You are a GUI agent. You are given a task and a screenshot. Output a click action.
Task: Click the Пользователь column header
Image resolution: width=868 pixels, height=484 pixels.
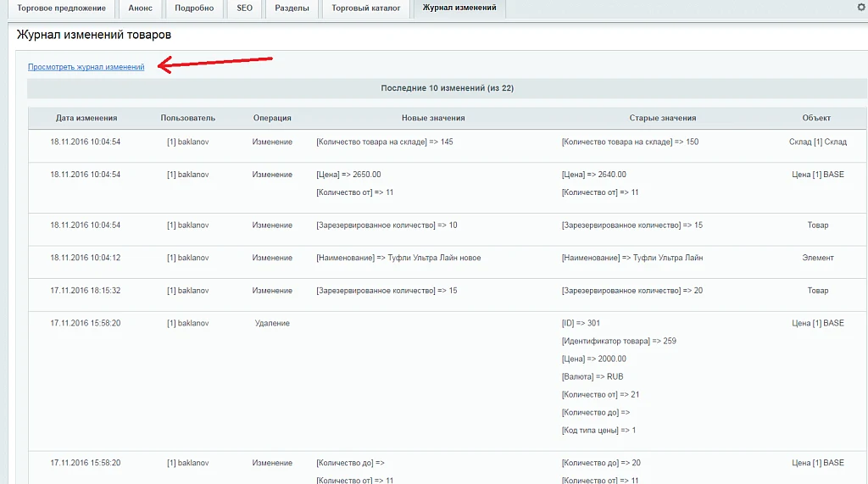(187, 118)
